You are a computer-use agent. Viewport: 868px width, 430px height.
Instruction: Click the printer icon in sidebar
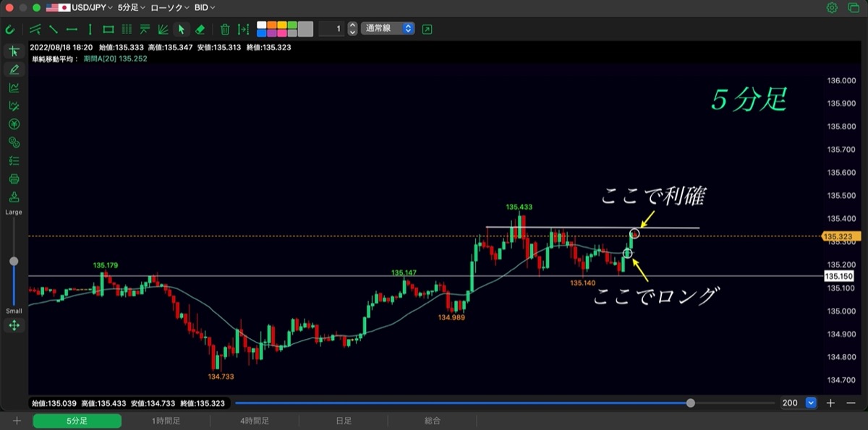[14, 179]
